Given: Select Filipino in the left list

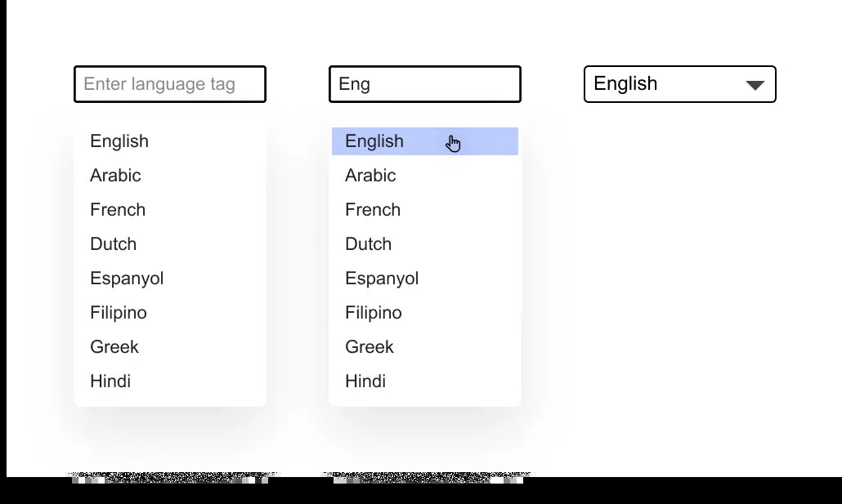Looking at the screenshot, I should click(x=170, y=313).
